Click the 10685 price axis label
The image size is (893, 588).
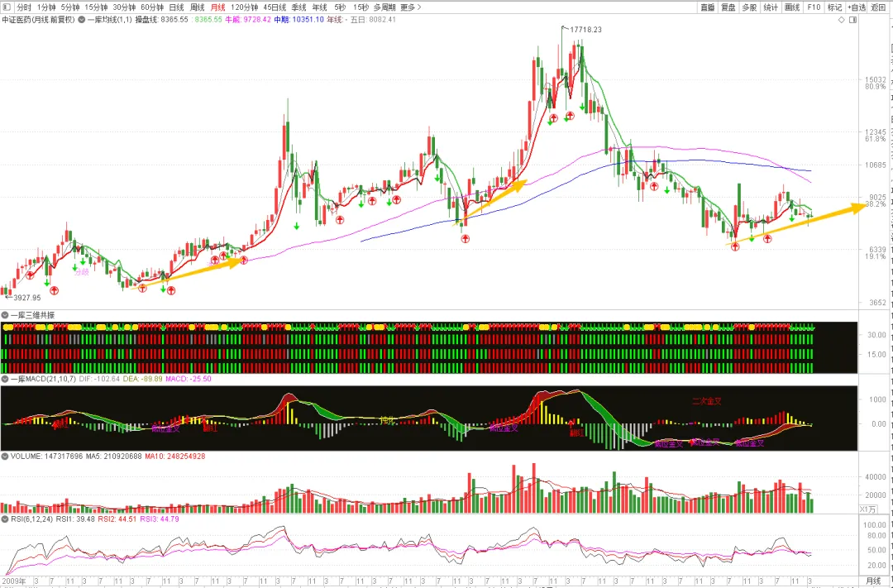click(x=876, y=165)
